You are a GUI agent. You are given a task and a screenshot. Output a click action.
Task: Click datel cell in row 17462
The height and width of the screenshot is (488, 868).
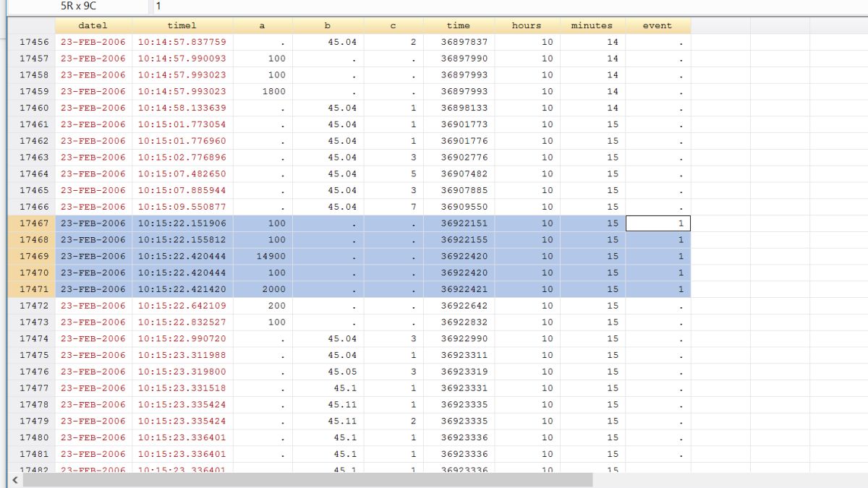(x=93, y=141)
